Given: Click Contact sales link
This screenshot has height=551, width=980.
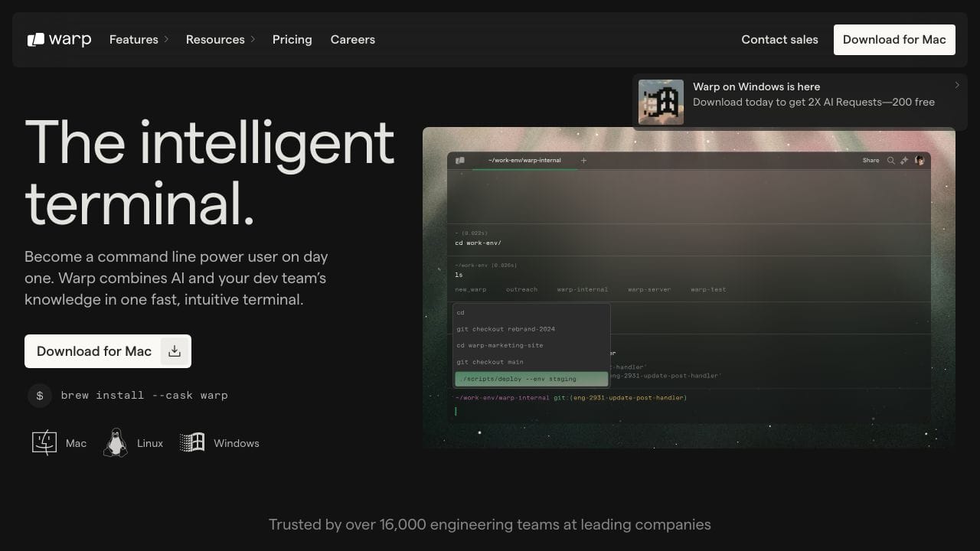Looking at the screenshot, I should (779, 40).
